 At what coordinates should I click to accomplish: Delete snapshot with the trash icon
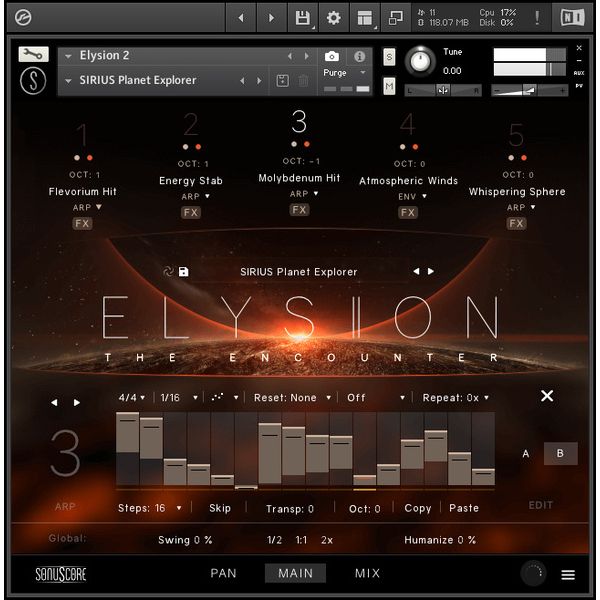pos(303,81)
